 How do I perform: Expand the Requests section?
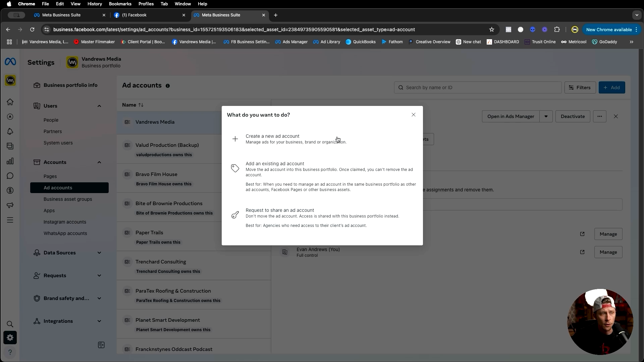pyautogui.click(x=99, y=276)
